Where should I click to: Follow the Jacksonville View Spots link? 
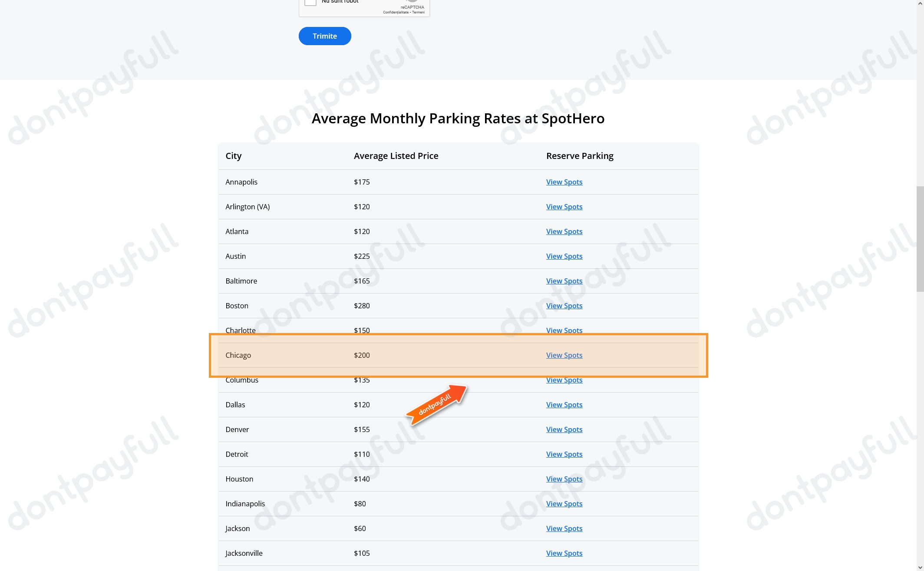564,553
